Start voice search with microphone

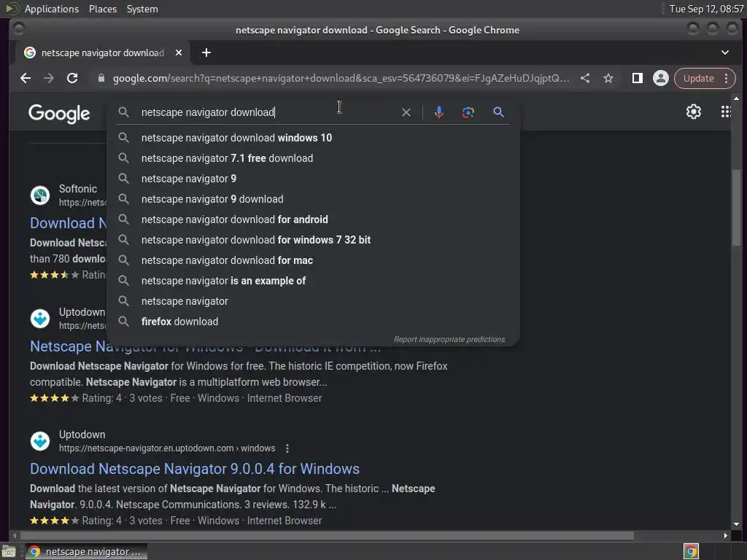click(x=439, y=112)
